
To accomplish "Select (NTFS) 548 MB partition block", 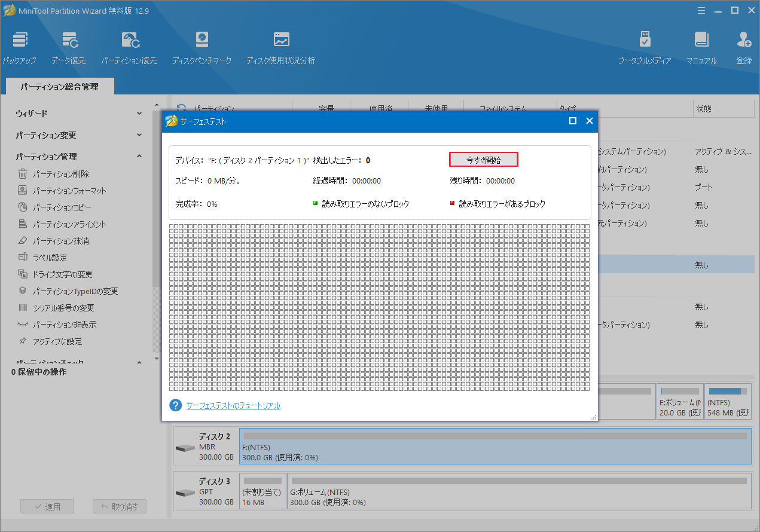I will click(x=728, y=401).
